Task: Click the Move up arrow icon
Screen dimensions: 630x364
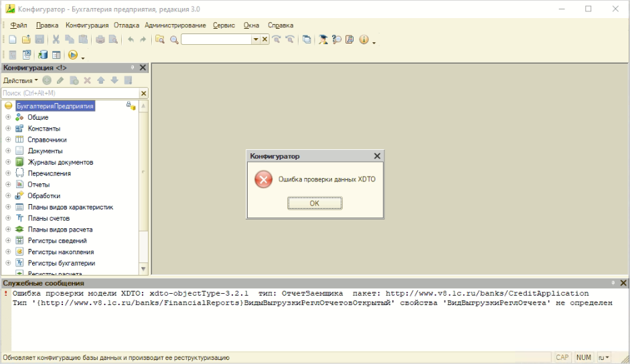Action: [101, 80]
